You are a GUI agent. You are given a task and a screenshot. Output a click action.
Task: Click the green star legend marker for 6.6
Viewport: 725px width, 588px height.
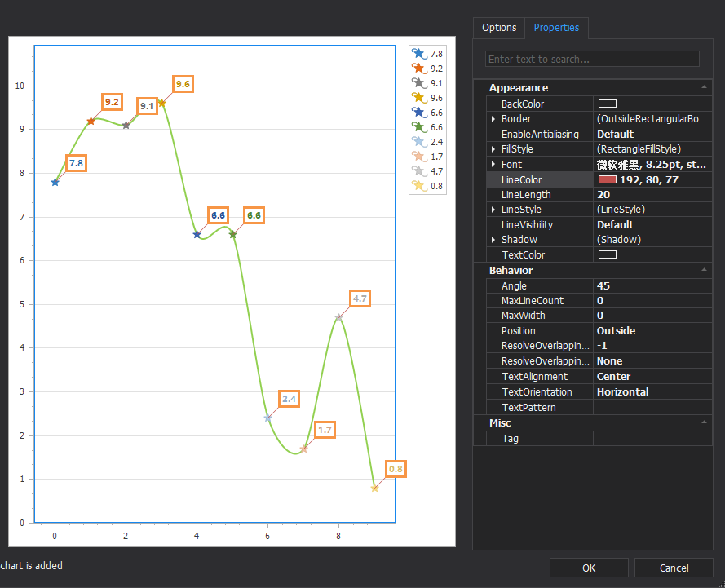pyautogui.click(x=419, y=127)
